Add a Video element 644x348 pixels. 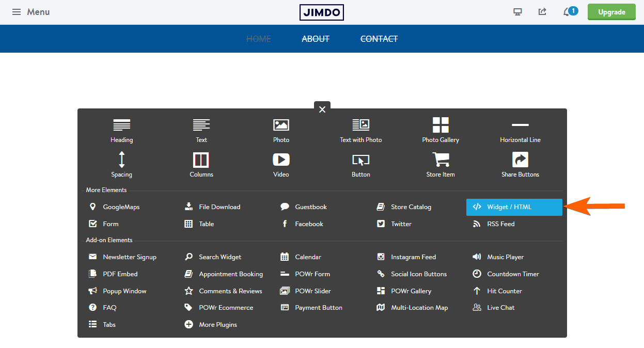pos(281,165)
